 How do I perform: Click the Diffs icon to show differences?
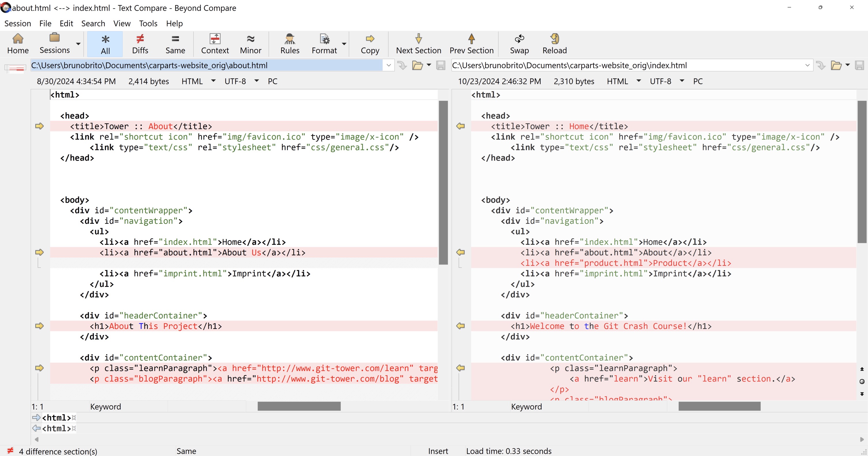(141, 43)
